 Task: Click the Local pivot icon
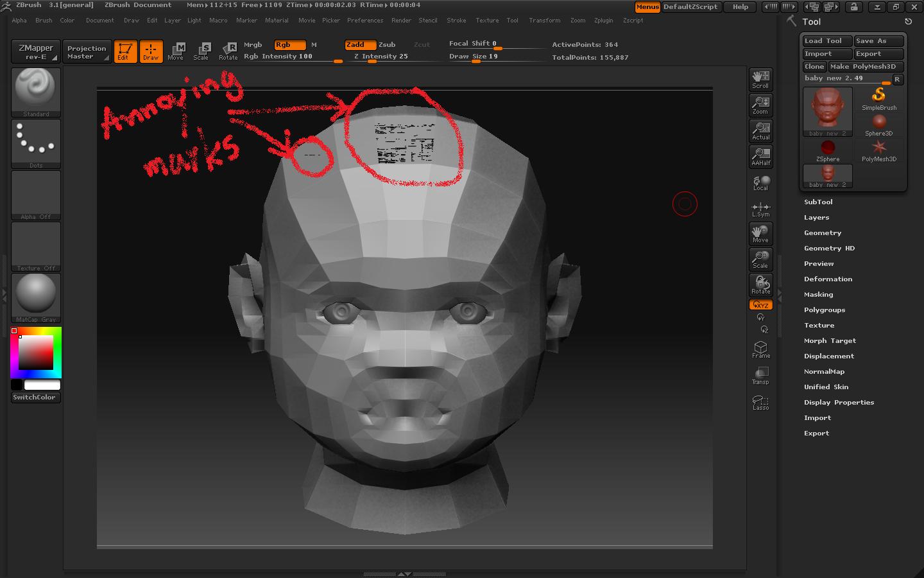pyautogui.click(x=760, y=182)
